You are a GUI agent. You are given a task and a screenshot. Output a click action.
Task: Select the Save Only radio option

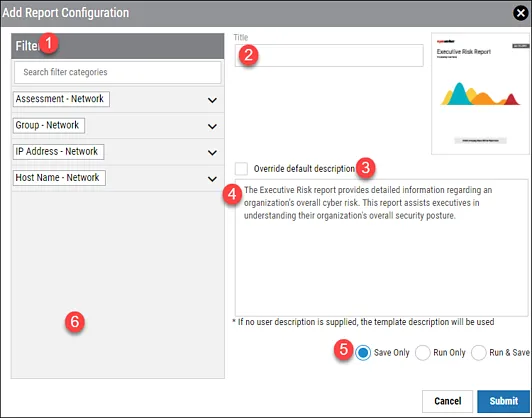363,353
